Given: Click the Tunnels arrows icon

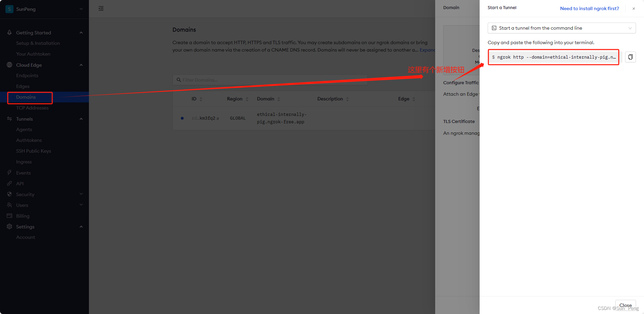Looking at the screenshot, I should 9,119.
